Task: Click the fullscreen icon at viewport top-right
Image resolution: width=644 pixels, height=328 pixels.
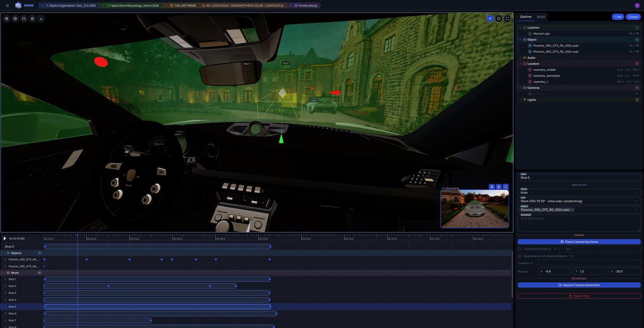Action: point(507,19)
